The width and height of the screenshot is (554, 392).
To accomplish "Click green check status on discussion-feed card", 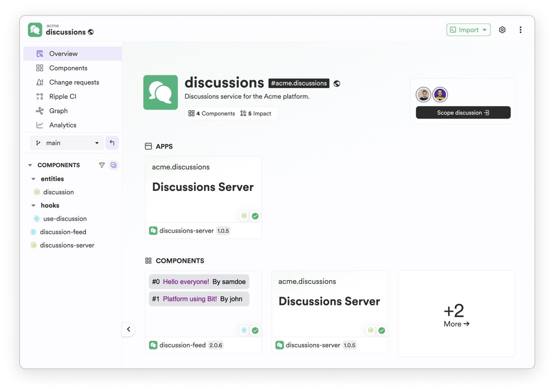I will (255, 330).
